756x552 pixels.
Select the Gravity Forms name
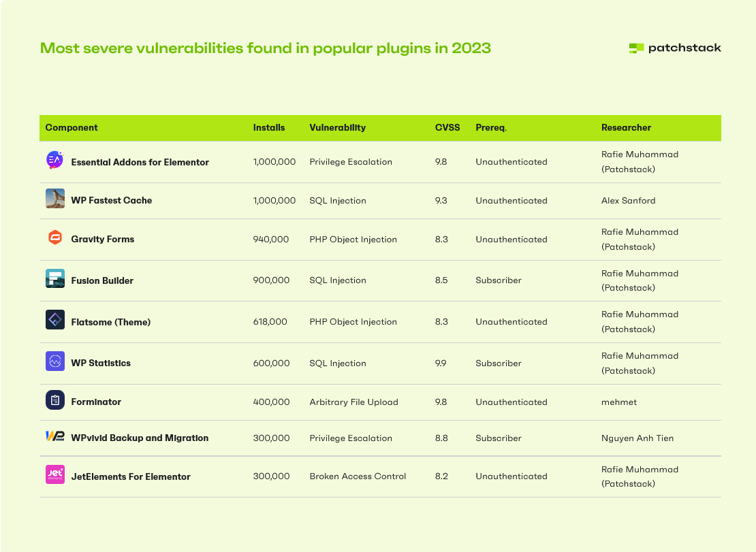pos(103,240)
